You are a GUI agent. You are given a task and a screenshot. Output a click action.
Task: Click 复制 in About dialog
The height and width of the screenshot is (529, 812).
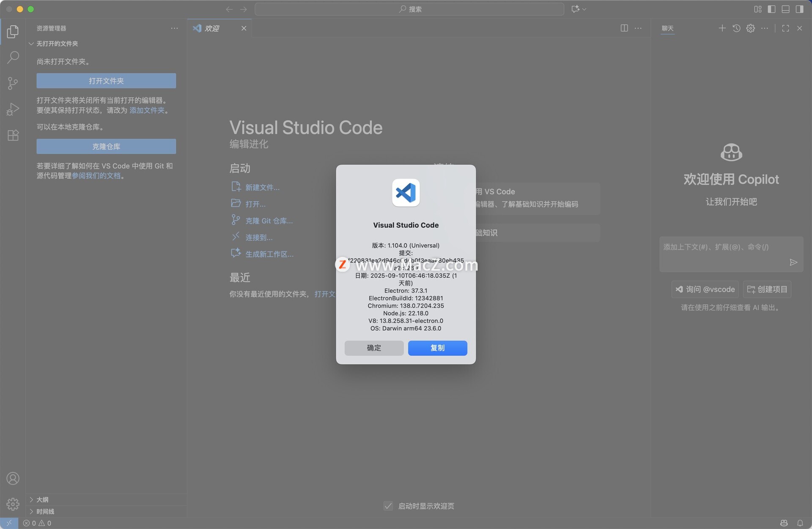(437, 348)
